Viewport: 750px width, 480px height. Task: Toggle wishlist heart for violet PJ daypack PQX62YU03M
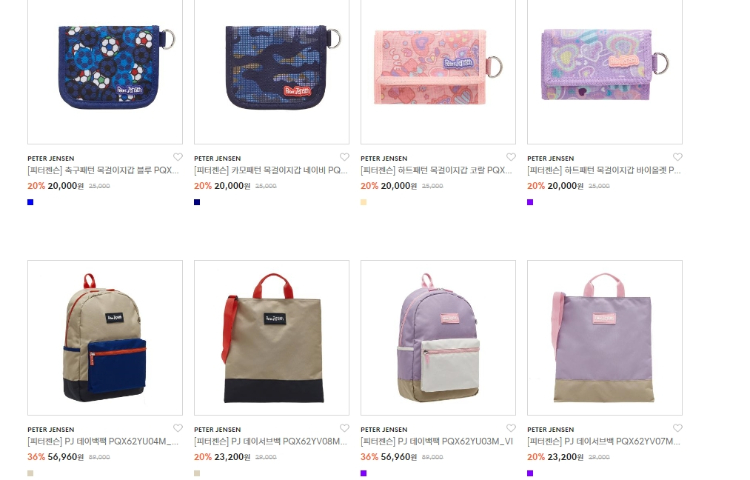(x=511, y=428)
